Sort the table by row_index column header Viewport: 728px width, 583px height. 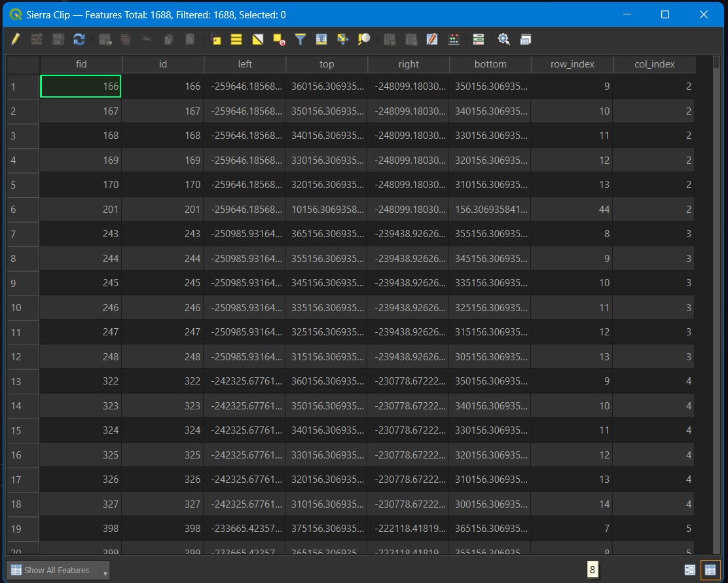click(x=572, y=64)
